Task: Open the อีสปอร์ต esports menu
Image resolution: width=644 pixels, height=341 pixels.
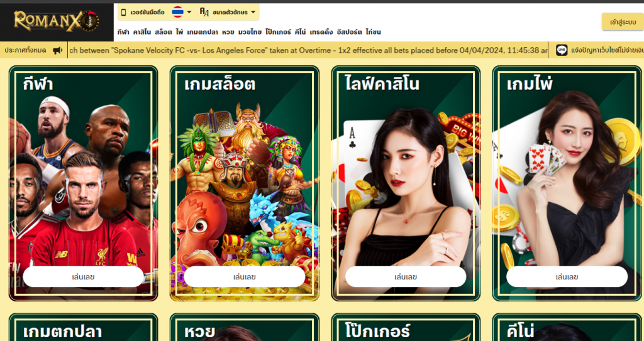Action: (x=349, y=32)
